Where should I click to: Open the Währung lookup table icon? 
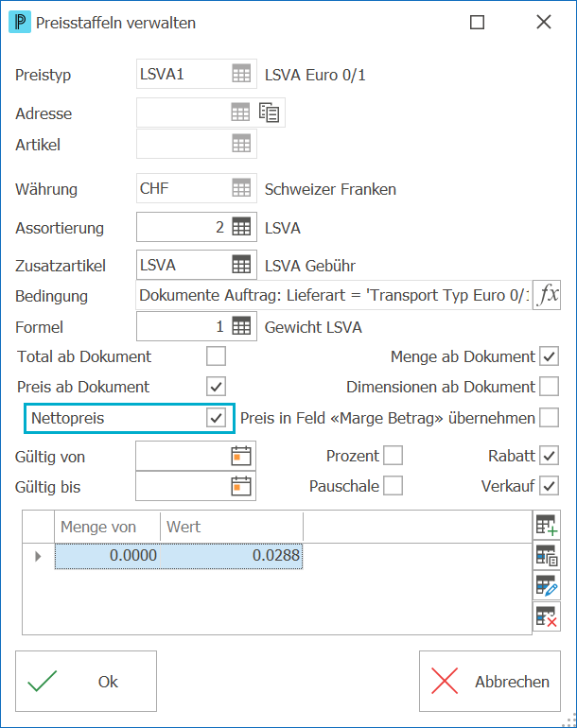point(241,188)
